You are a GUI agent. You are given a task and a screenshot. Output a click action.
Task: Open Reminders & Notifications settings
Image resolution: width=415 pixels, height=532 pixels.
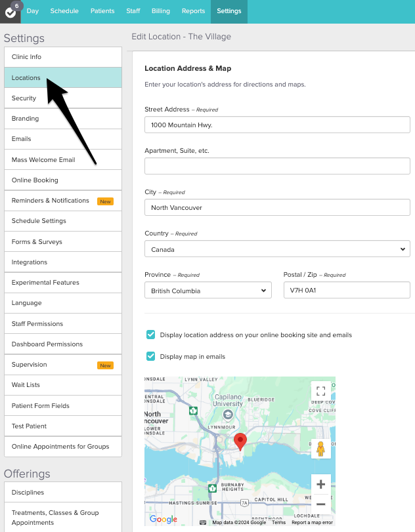(63, 201)
